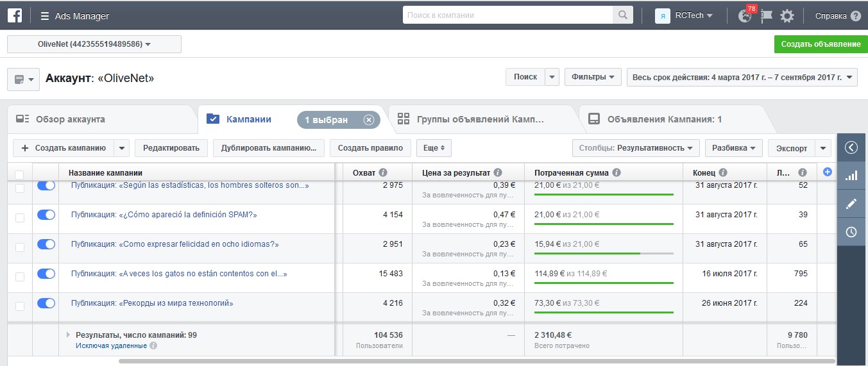Click the green Создать объявление button
The image size is (868, 366).
(x=821, y=44)
